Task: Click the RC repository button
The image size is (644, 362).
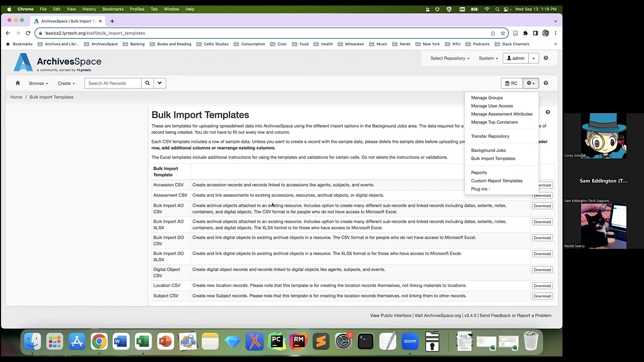Action: click(x=511, y=83)
